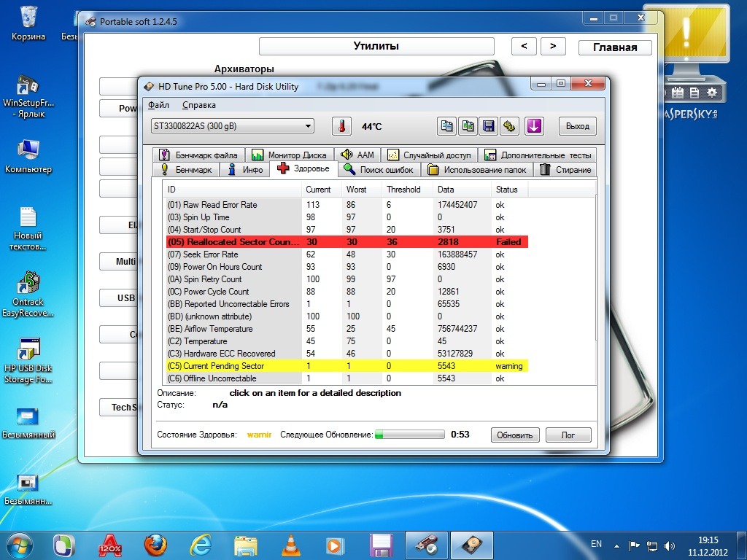747x560 pixels.
Task: Open the ST3300822AS drive dropdown
Action: click(x=233, y=126)
